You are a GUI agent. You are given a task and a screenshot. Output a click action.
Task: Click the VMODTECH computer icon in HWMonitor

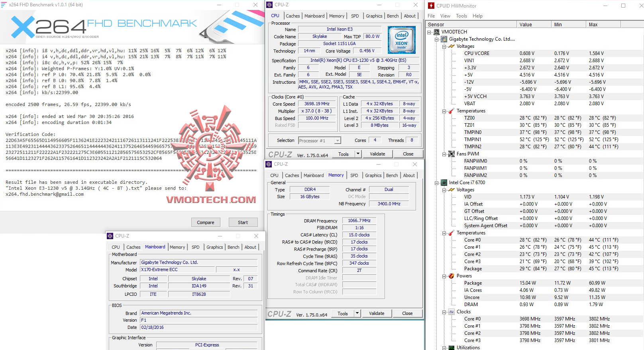click(x=437, y=32)
